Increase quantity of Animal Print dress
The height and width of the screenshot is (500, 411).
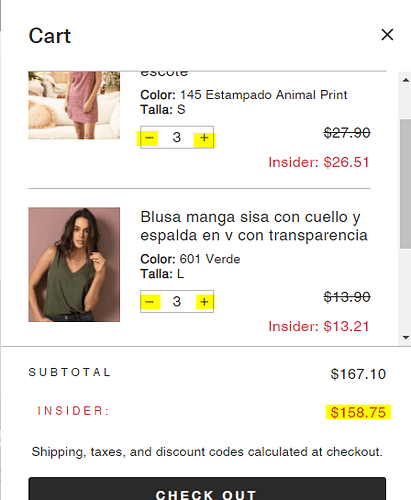click(x=204, y=138)
